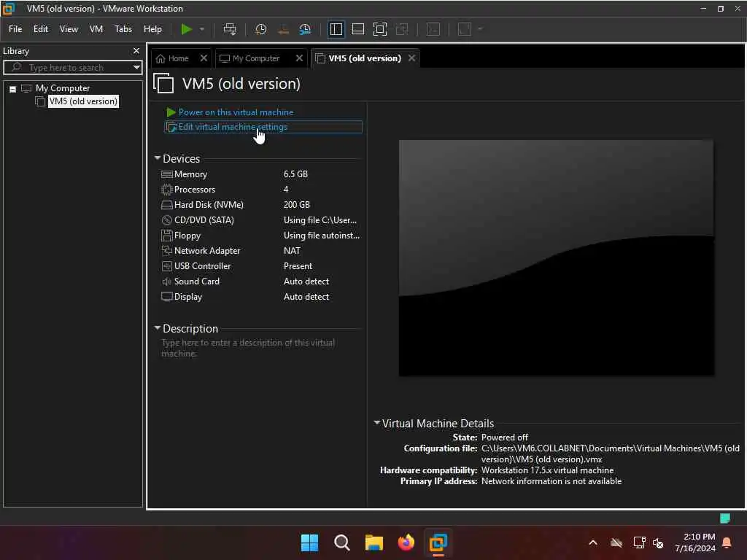
Task: Collapse the Virtual Machine Details section
Action: pos(377,422)
